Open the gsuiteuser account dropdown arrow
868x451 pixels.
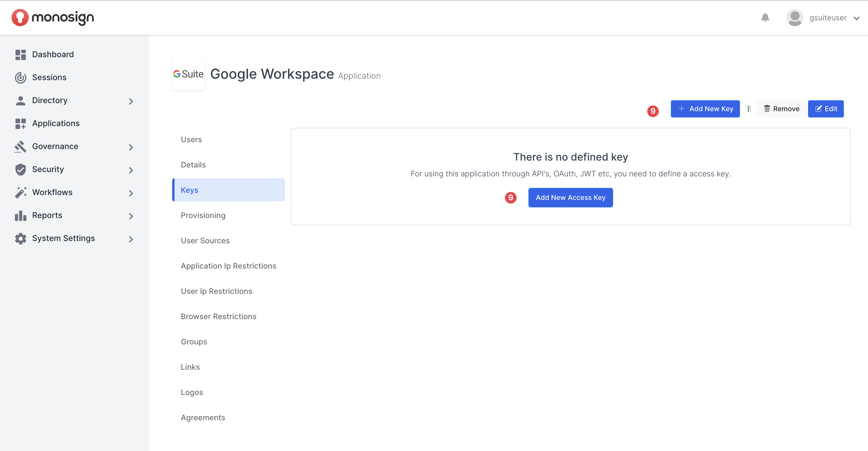click(856, 18)
